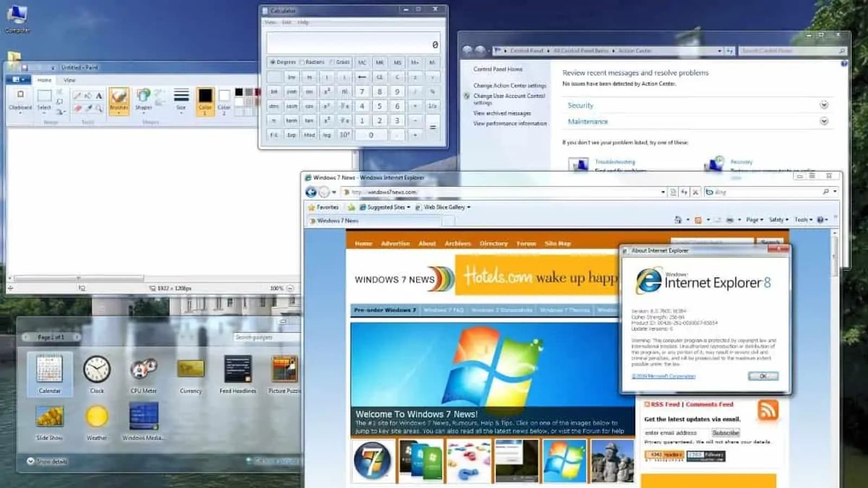Click OK in About Internet Explorer
Image resolution: width=868 pixels, height=488 pixels.
(763, 376)
